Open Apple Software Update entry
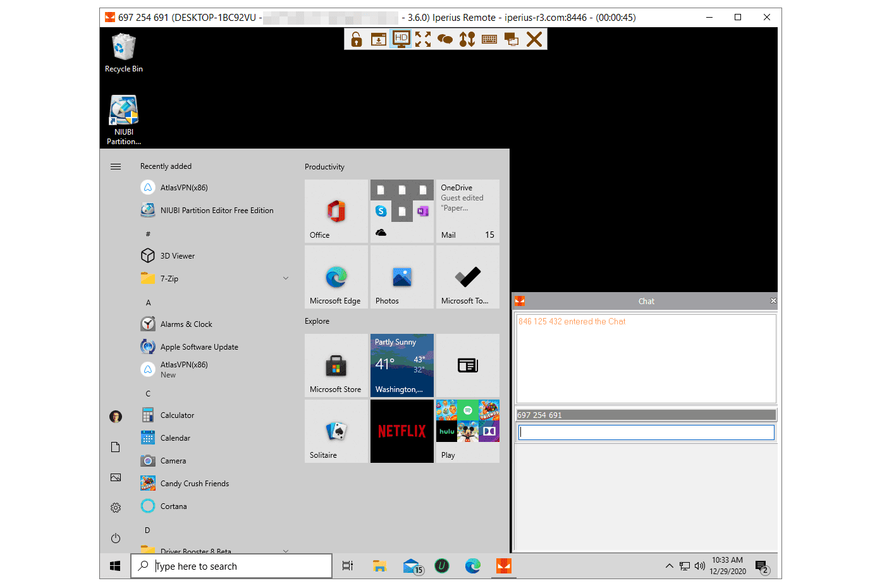The width and height of the screenshot is (882, 588). 215,347
